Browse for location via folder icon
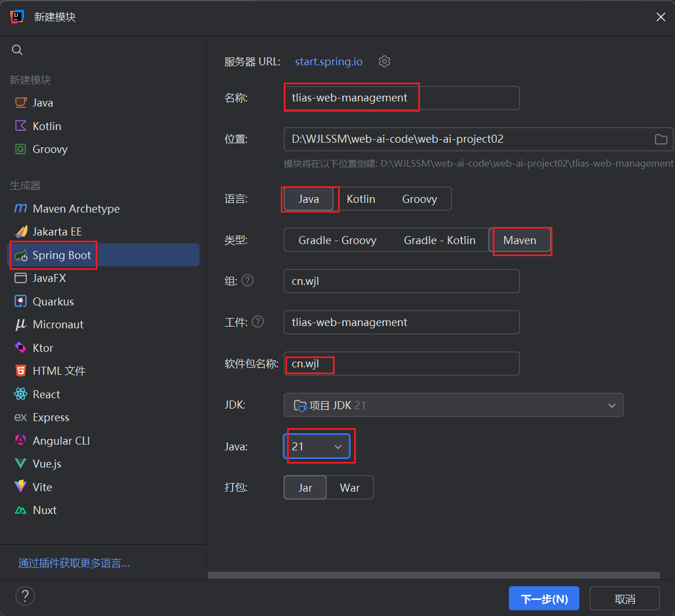The height and width of the screenshot is (616, 675). click(x=661, y=139)
